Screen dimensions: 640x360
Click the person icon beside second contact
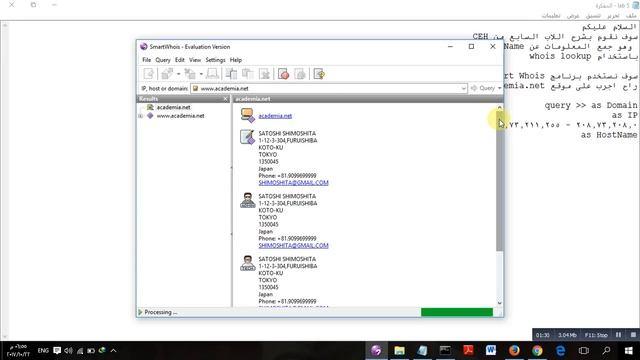[247, 200]
